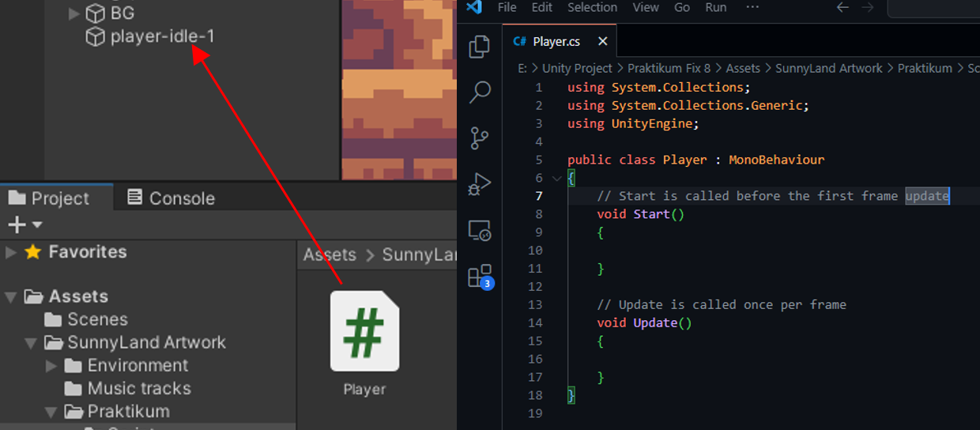Click 'using UnityEngine;' on line 3

633,123
